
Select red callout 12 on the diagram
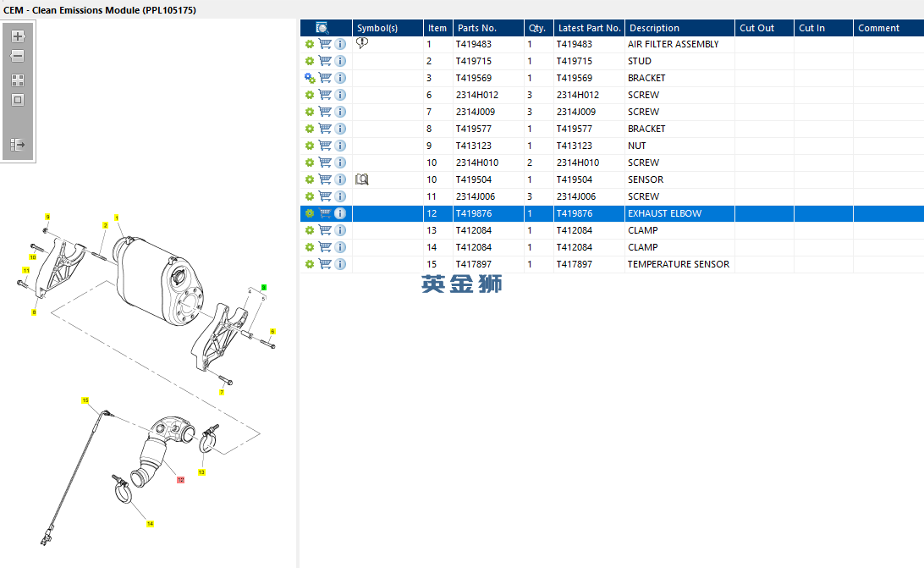[x=180, y=480]
